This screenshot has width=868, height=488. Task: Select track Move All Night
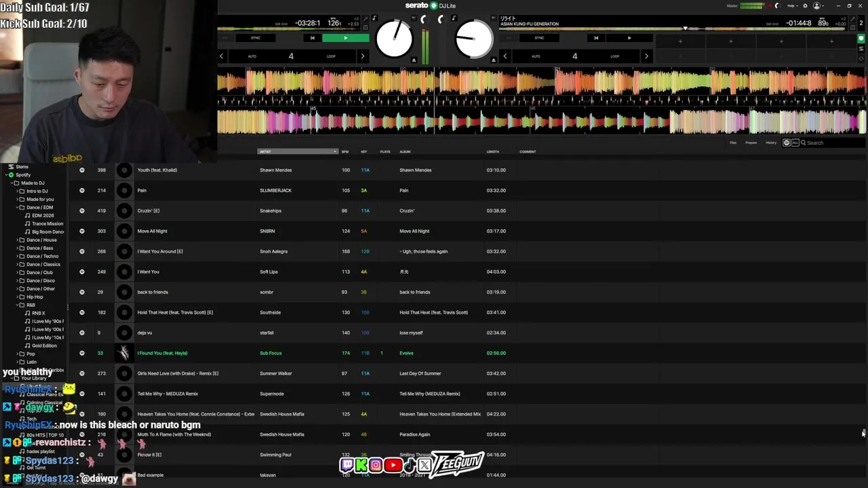[x=152, y=231]
